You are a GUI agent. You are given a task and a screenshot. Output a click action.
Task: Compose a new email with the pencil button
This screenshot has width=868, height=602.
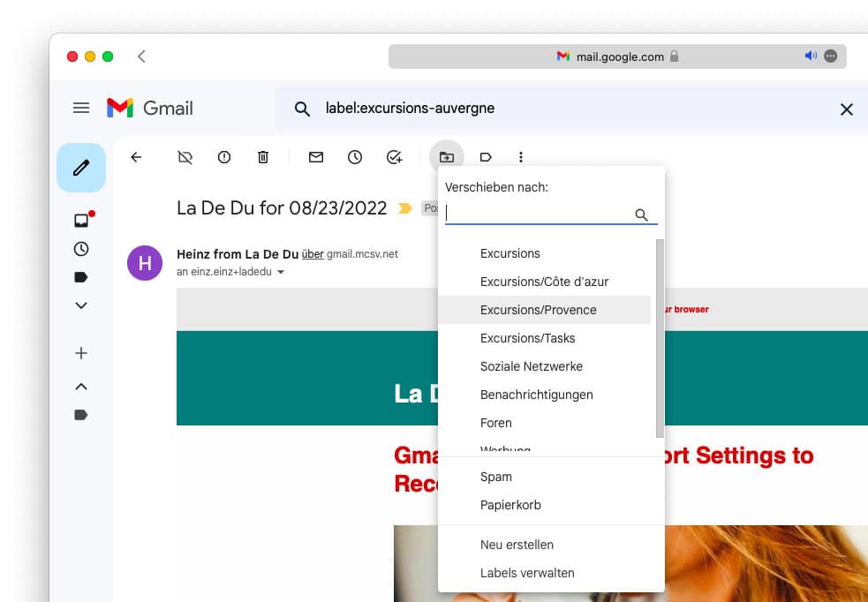point(81,168)
